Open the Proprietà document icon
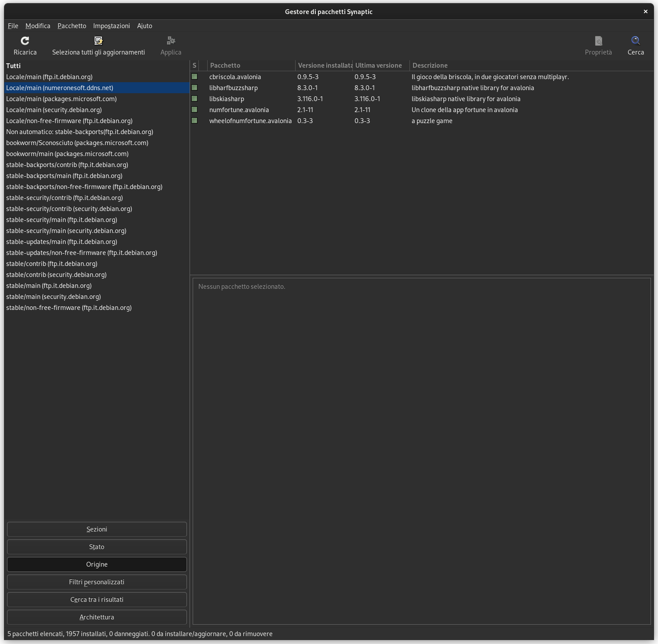 [x=599, y=41]
